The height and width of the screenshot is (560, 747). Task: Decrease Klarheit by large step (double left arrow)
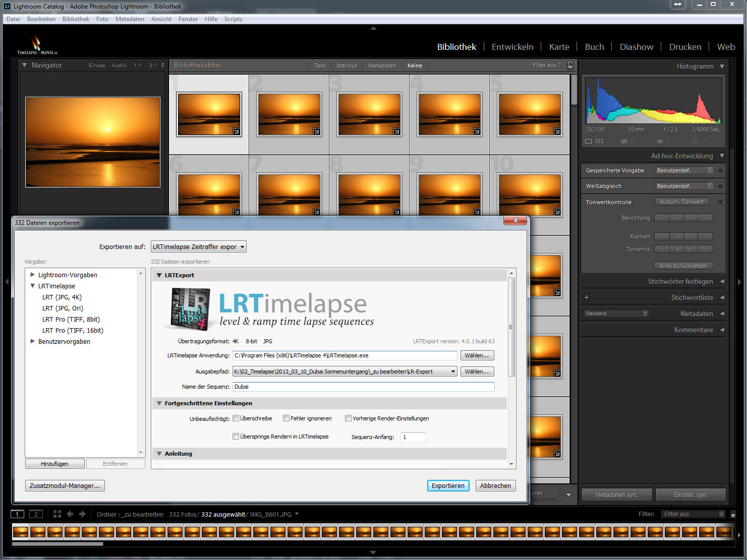(661, 236)
